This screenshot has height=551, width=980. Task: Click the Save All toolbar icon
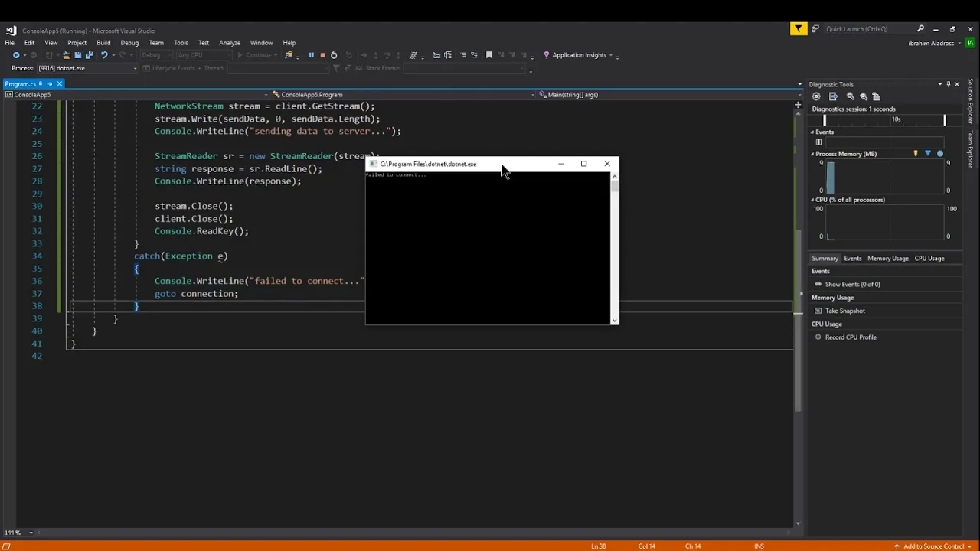pos(89,55)
